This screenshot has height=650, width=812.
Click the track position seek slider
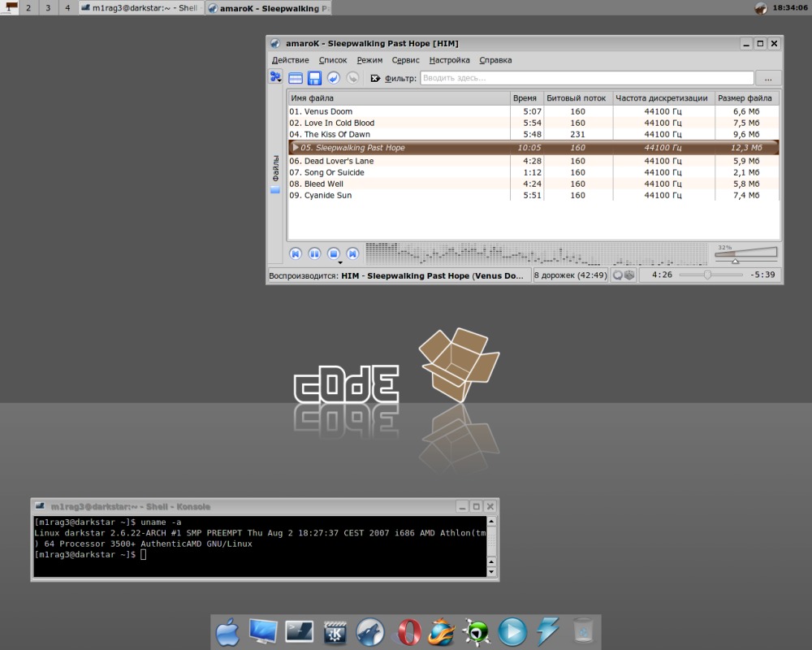[710, 275]
